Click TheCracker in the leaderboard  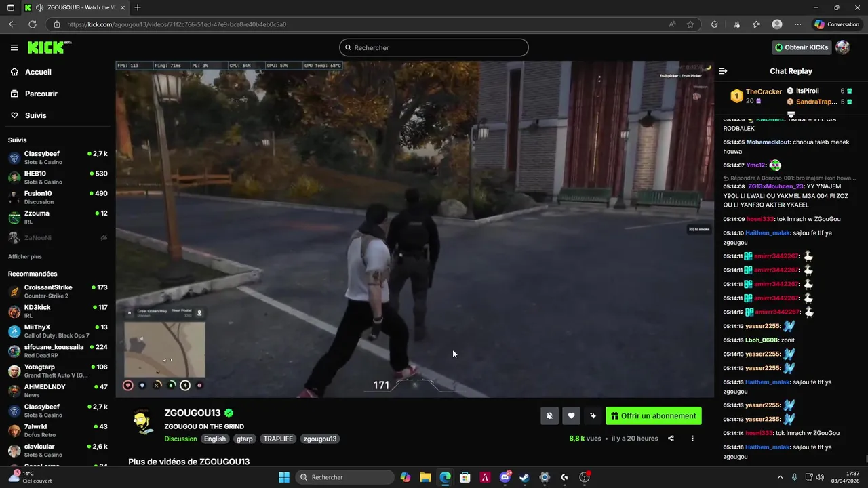764,91
